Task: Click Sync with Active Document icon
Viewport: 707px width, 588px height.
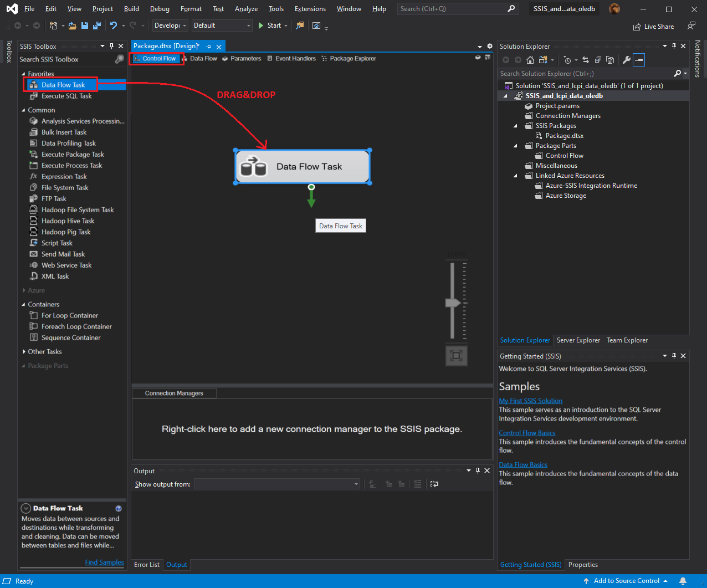Action: pyautogui.click(x=586, y=60)
